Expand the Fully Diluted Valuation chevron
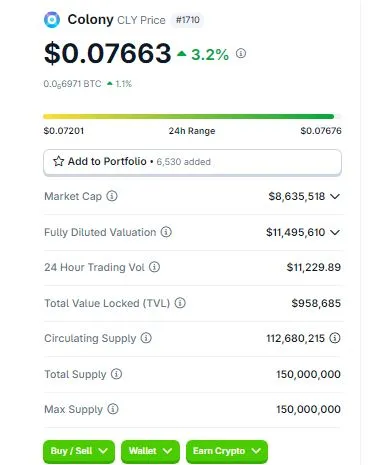Viewport: 375px width, 465px height. (x=335, y=232)
